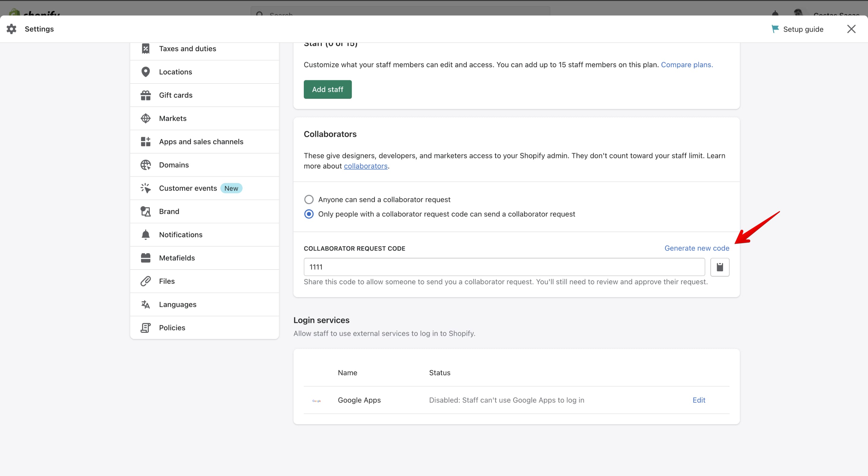
Task: Click the Add staff button
Action: (327, 89)
